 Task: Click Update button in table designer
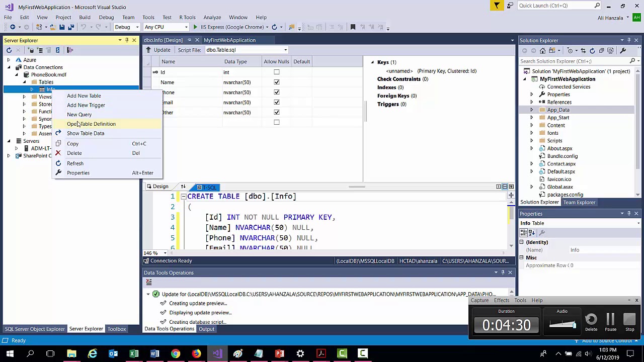coord(158,50)
